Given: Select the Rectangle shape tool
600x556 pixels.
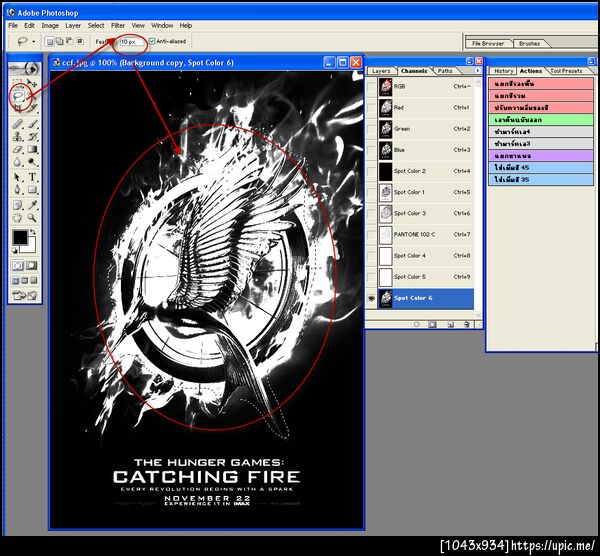Looking at the screenshot, I should pos(32,190).
